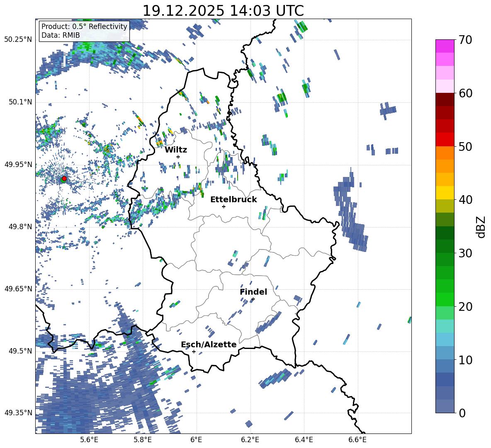Click the colorbar tick label 70
Screen dimensions: 491x448
(x=466, y=40)
